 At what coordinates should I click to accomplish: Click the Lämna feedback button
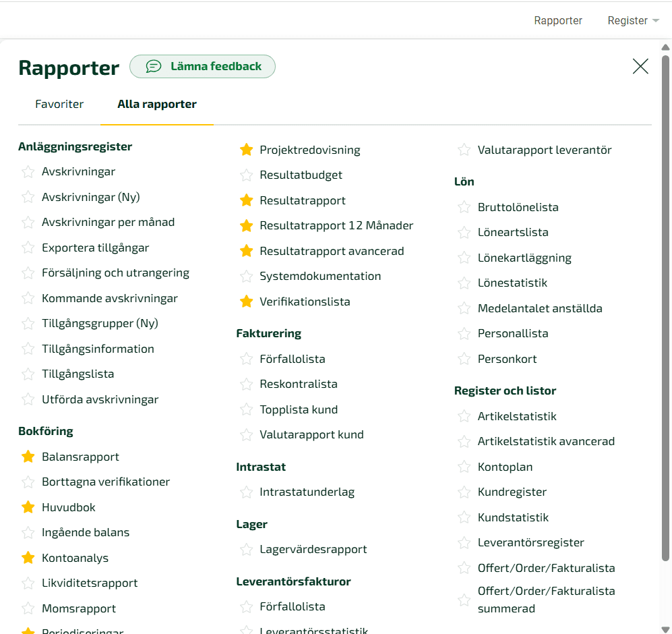[x=202, y=66]
